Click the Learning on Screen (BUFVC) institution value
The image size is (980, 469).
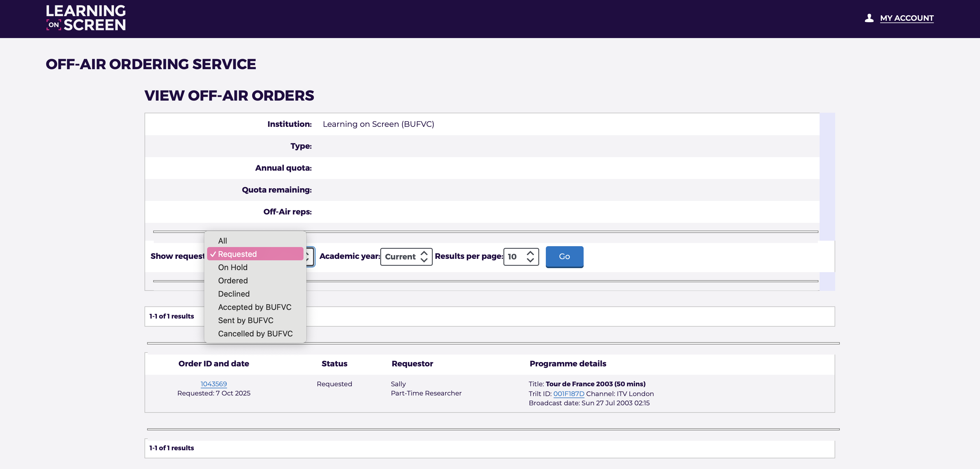[x=378, y=124]
